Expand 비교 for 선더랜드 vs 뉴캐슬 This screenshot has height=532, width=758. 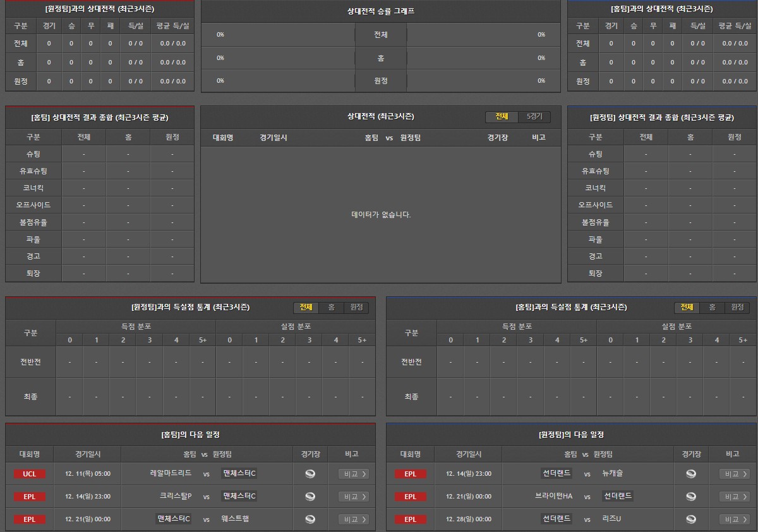pos(734,474)
